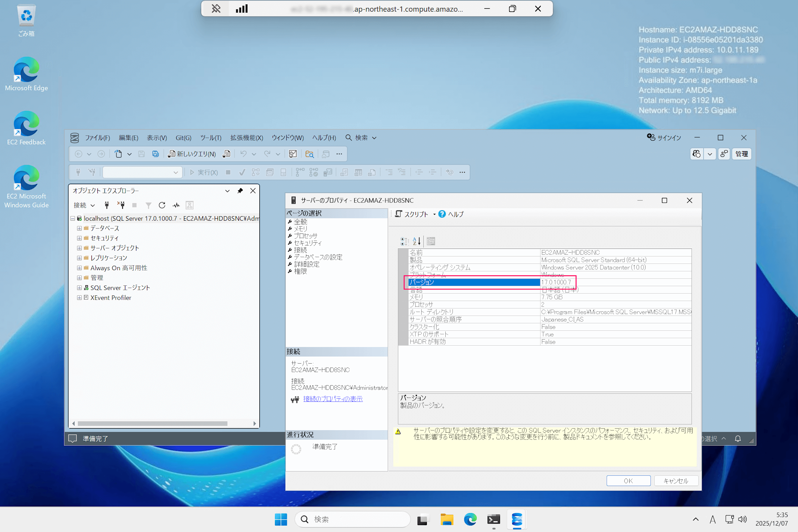
Task: Open the folder search icon in the toolbar
Action: pos(310,154)
